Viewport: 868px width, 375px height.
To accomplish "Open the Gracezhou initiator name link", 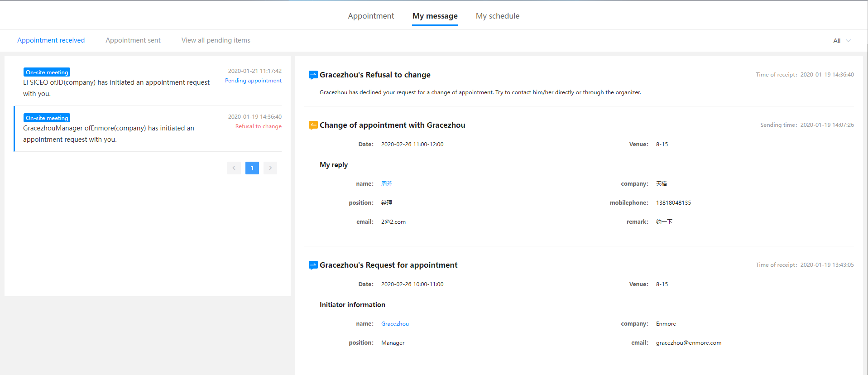I will tap(395, 324).
